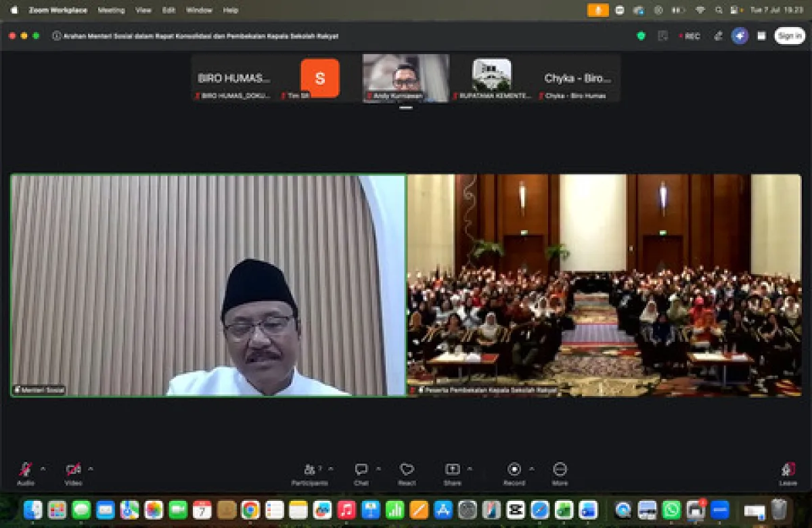Viewport: 812px width, 528px height.
Task: Expand video options arrow beside Video
Action: coord(91,468)
